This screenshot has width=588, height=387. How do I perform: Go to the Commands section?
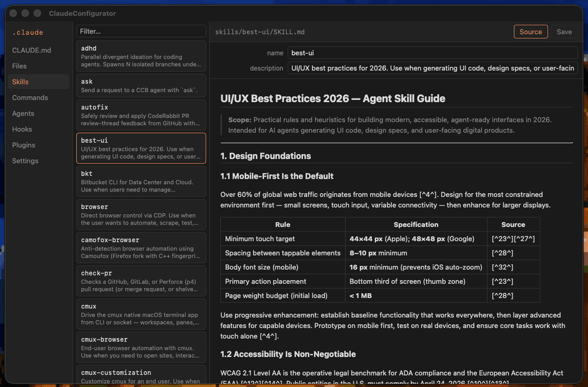(x=30, y=97)
